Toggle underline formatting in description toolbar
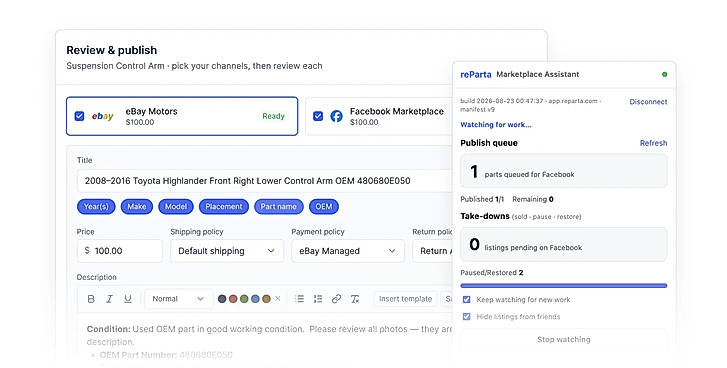 [128, 299]
